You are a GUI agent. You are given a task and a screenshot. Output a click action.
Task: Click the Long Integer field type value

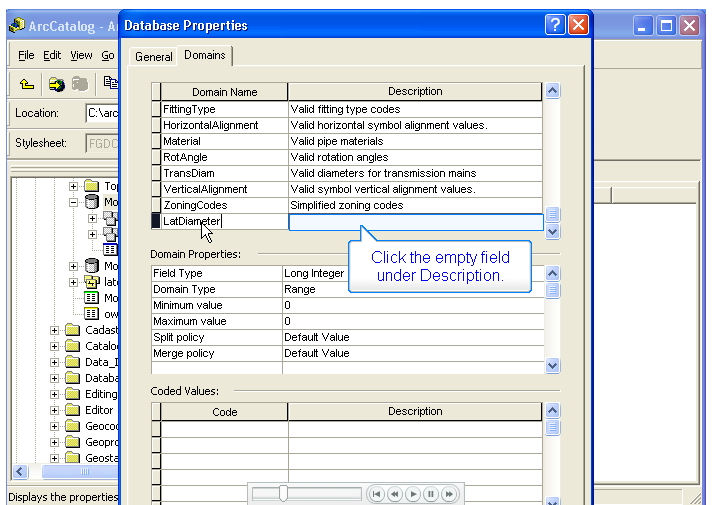coord(314,273)
